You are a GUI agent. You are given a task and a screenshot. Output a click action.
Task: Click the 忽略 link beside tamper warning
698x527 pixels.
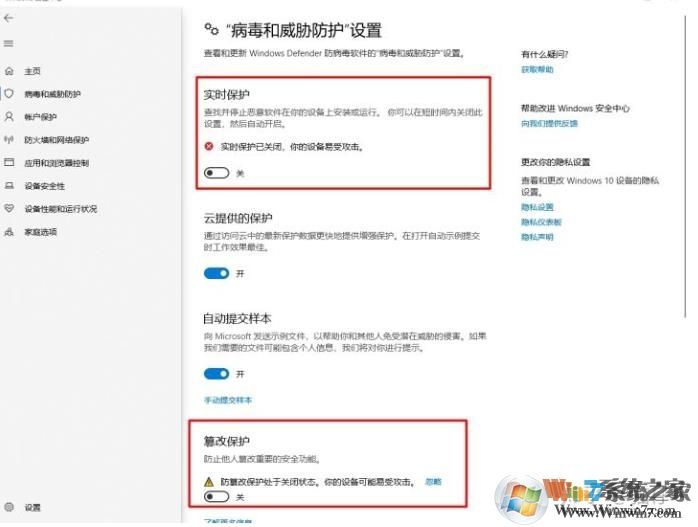click(433, 482)
